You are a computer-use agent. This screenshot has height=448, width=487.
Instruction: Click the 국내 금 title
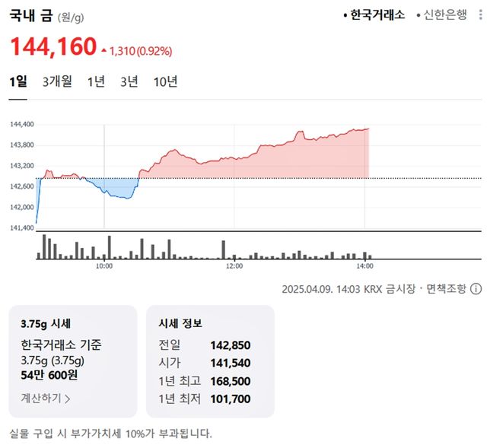(x=30, y=14)
